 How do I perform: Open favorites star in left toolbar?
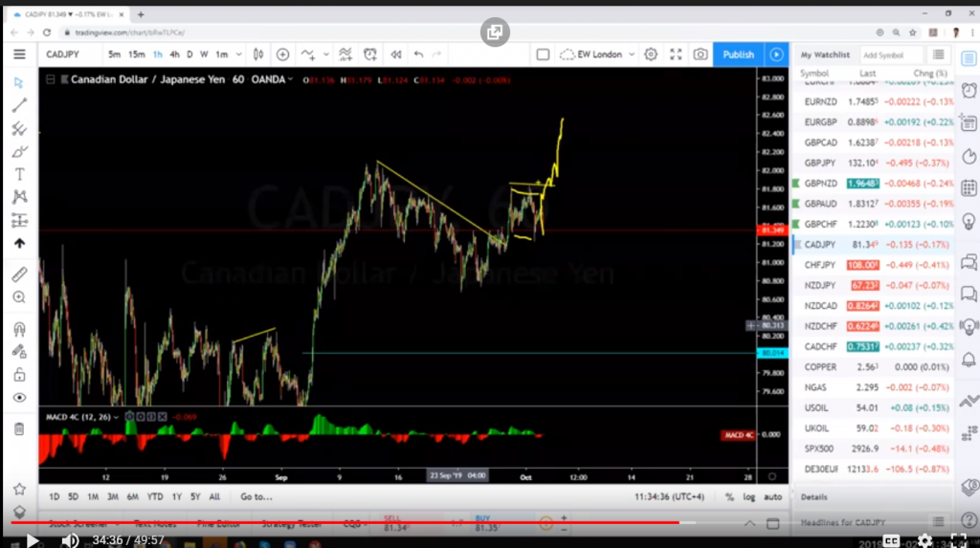pos(19,489)
